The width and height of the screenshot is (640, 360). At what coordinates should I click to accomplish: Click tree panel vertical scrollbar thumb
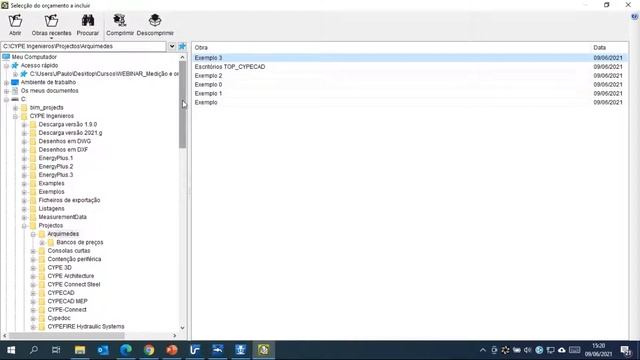click(x=182, y=104)
